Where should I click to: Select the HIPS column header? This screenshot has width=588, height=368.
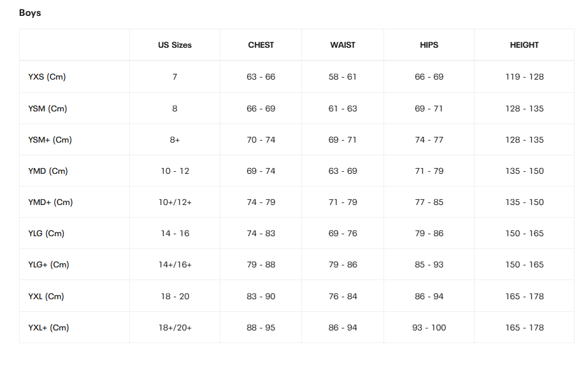tap(429, 45)
